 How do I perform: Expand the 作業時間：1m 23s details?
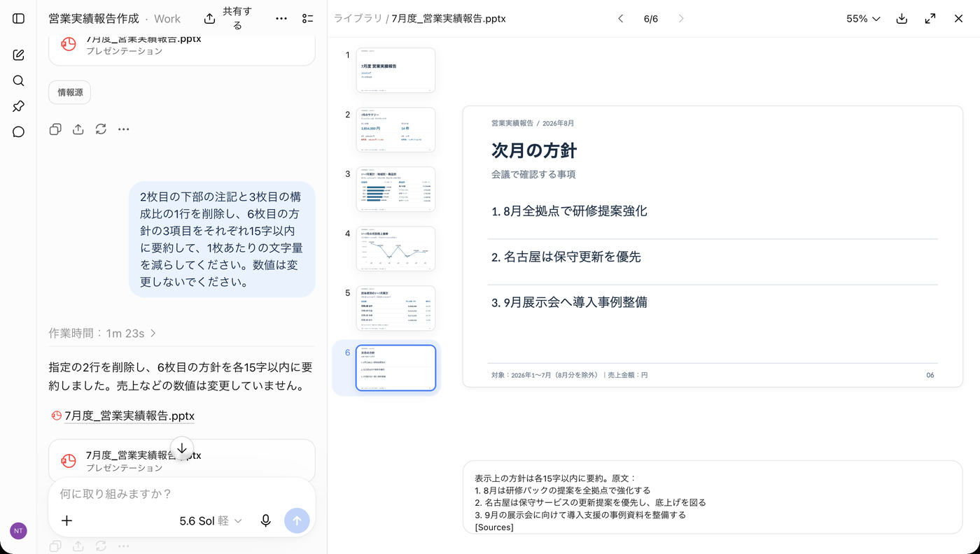[103, 334]
